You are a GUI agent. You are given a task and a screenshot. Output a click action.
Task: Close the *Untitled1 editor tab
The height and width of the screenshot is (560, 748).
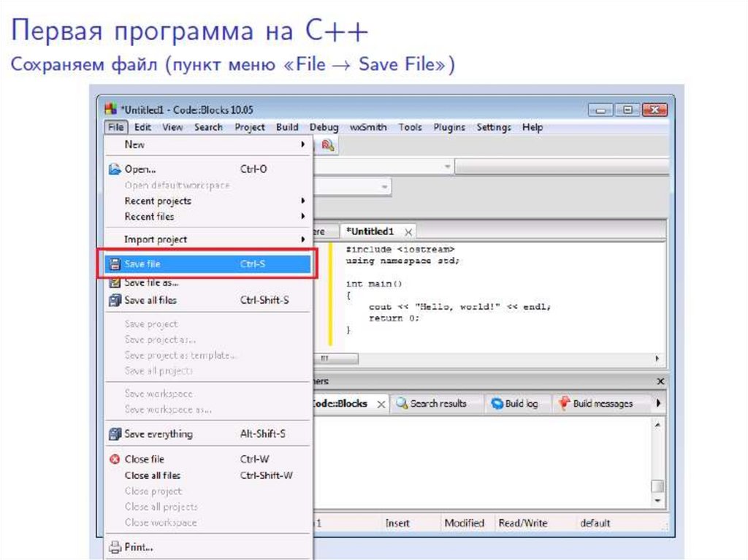[408, 232]
